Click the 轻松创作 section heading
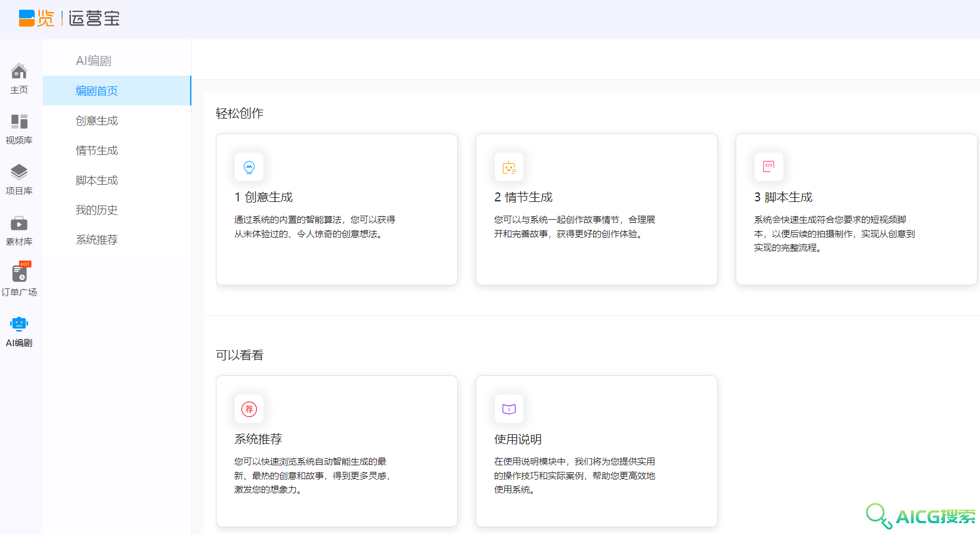The height and width of the screenshot is (535, 980). [240, 113]
